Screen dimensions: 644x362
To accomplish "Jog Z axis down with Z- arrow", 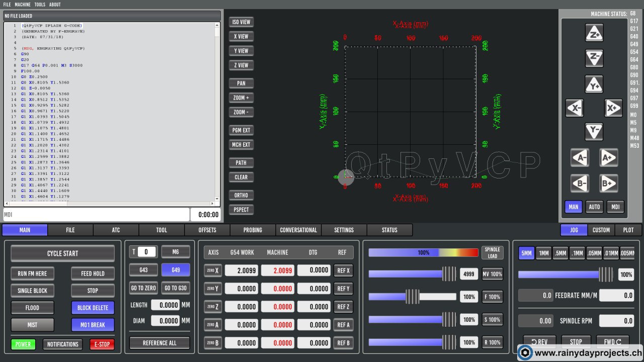I will tap(594, 58).
